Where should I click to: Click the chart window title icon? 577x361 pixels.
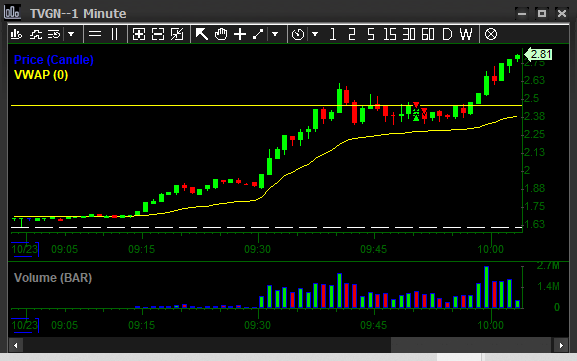tap(12, 12)
